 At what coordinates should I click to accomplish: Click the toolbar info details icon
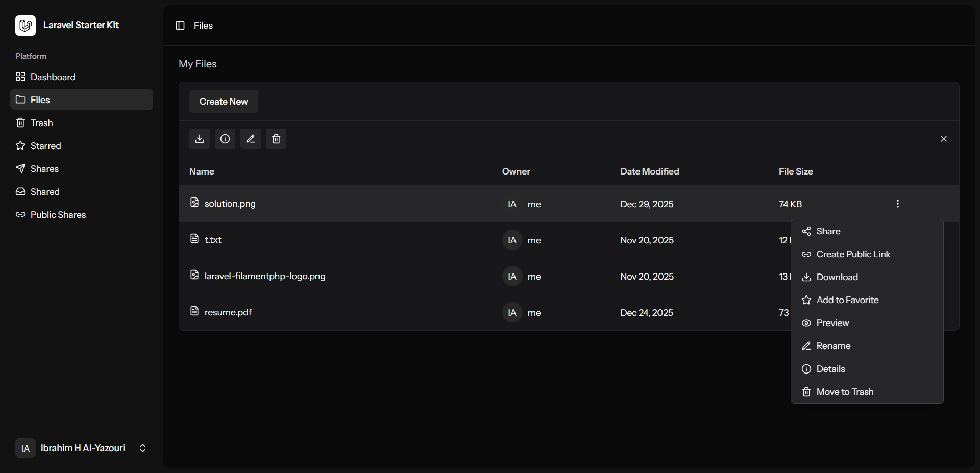[225, 139]
